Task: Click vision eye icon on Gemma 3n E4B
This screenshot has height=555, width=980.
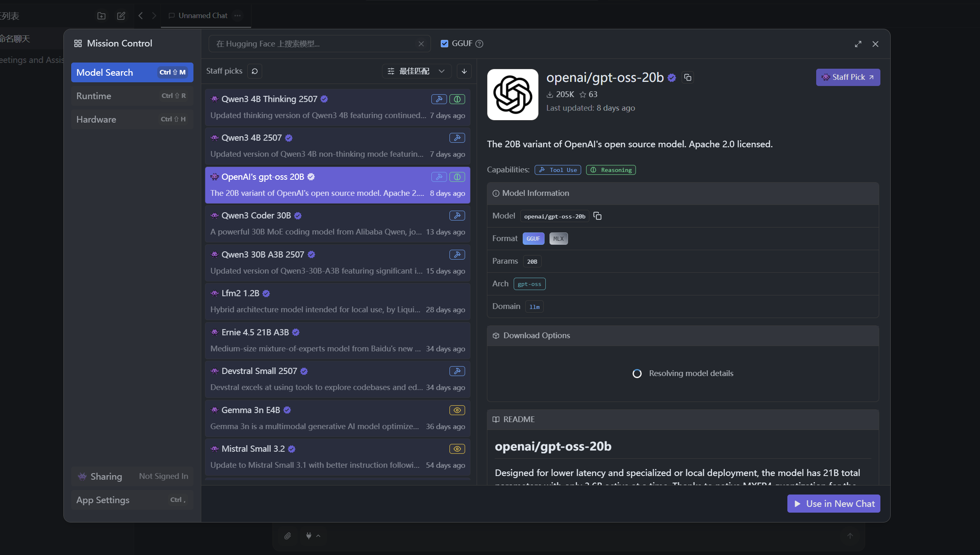Action: tap(457, 410)
